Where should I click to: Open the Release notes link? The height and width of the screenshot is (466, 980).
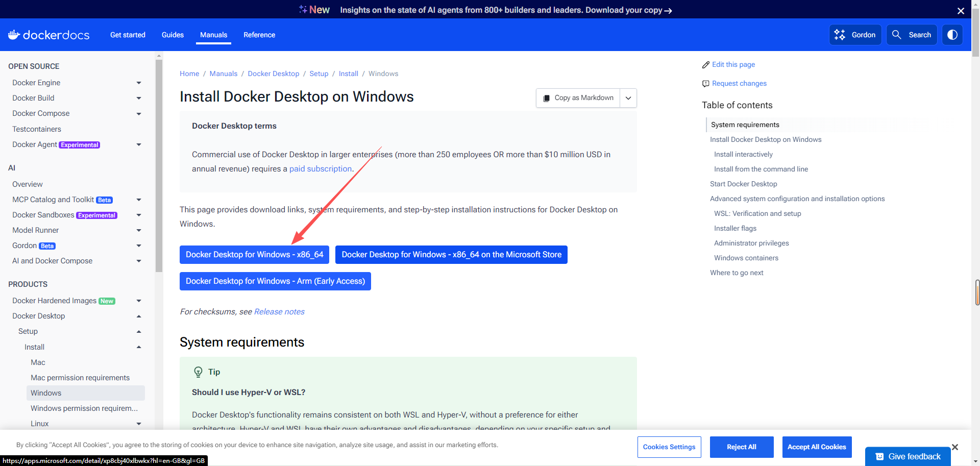click(x=279, y=312)
